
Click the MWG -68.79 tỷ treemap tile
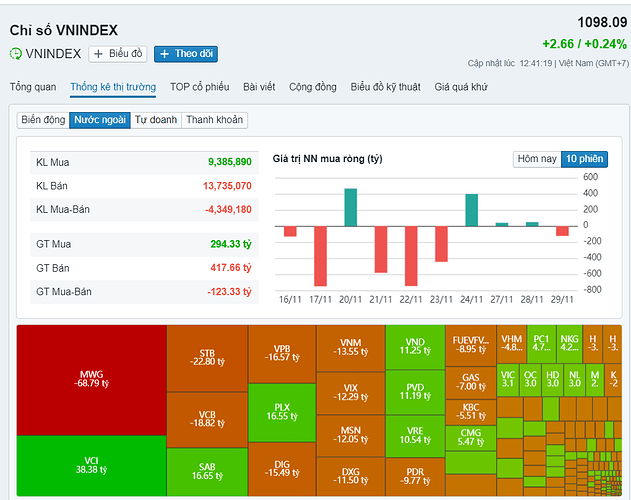pyautogui.click(x=92, y=380)
